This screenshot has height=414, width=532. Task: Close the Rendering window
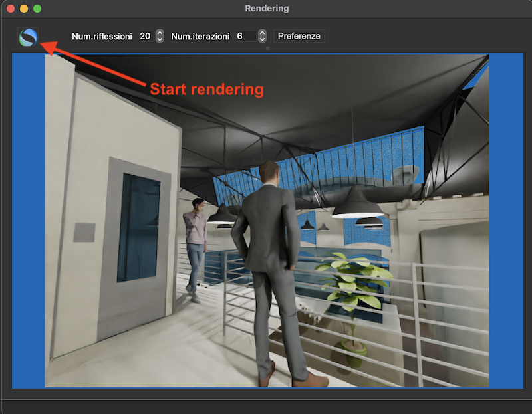click(11, 9)
